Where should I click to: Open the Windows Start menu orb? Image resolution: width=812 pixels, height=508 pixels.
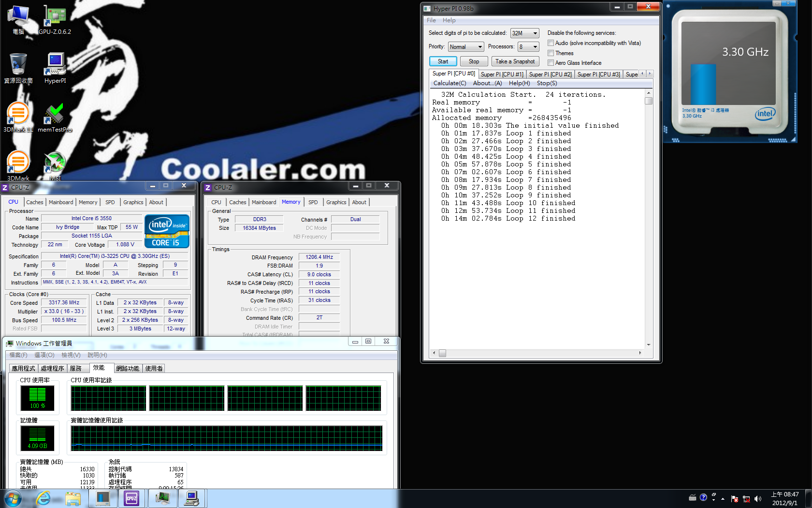click(13, 498)
